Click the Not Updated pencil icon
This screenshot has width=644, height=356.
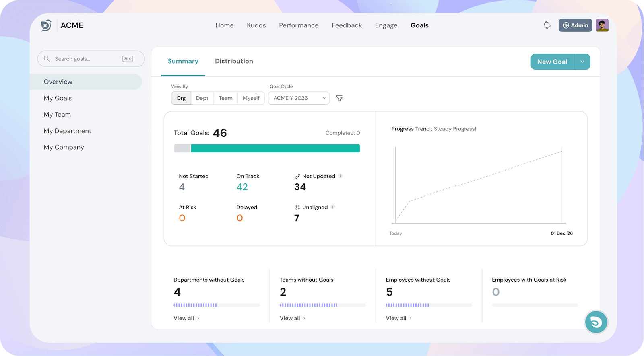point(297,176)
